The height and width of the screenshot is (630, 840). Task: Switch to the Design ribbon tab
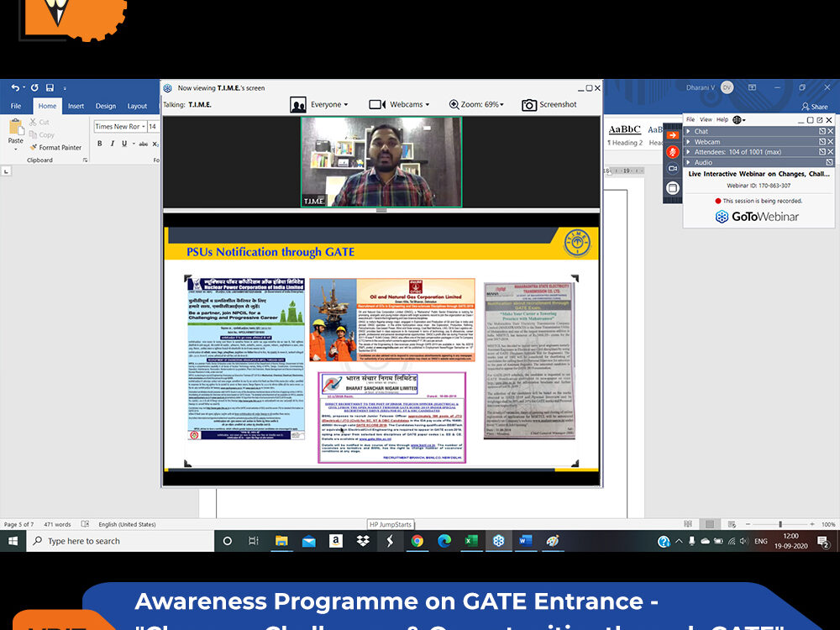pos(106,106)
